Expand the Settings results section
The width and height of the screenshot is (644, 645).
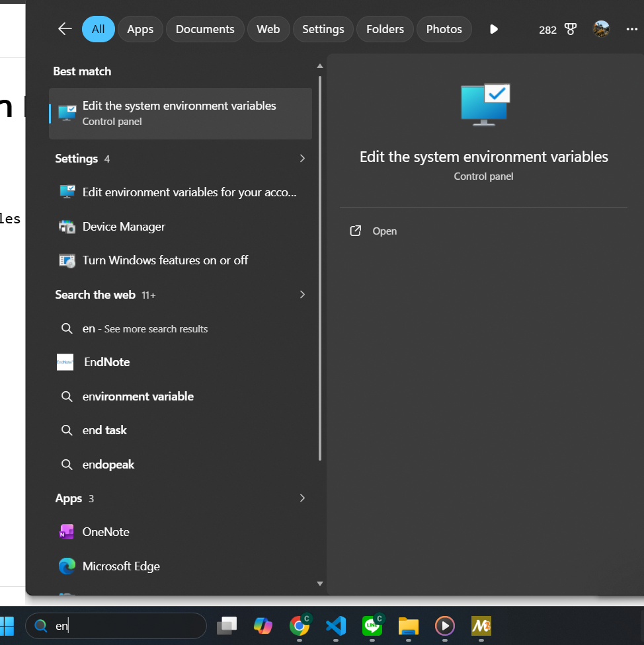pos(302,159)
